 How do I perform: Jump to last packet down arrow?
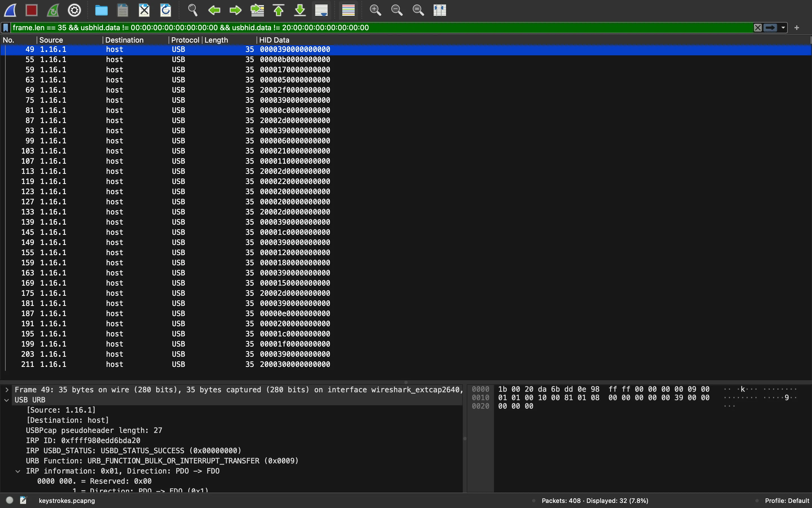[x=300, y=10]
